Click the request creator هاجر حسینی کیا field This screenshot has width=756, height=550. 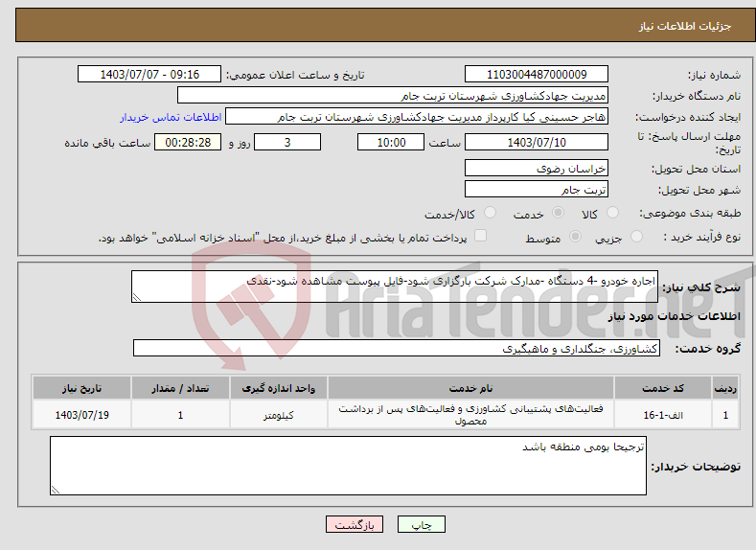(417, 117)
